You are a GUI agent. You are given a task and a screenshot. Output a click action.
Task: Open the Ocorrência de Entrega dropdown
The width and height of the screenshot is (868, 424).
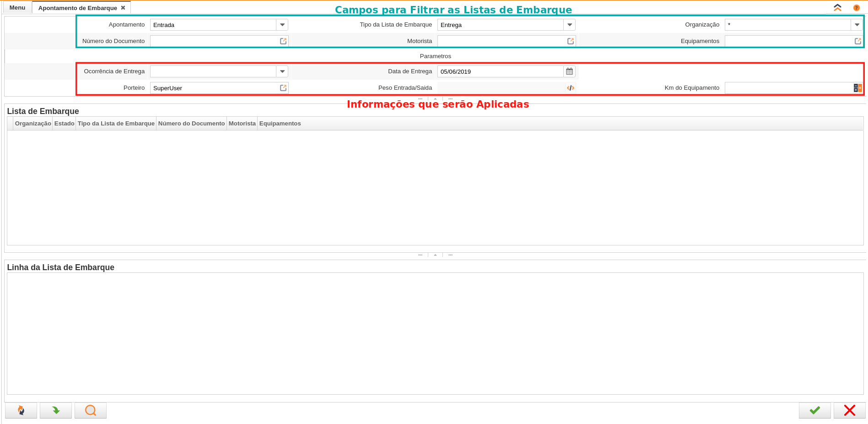click(x=282, y=71)
